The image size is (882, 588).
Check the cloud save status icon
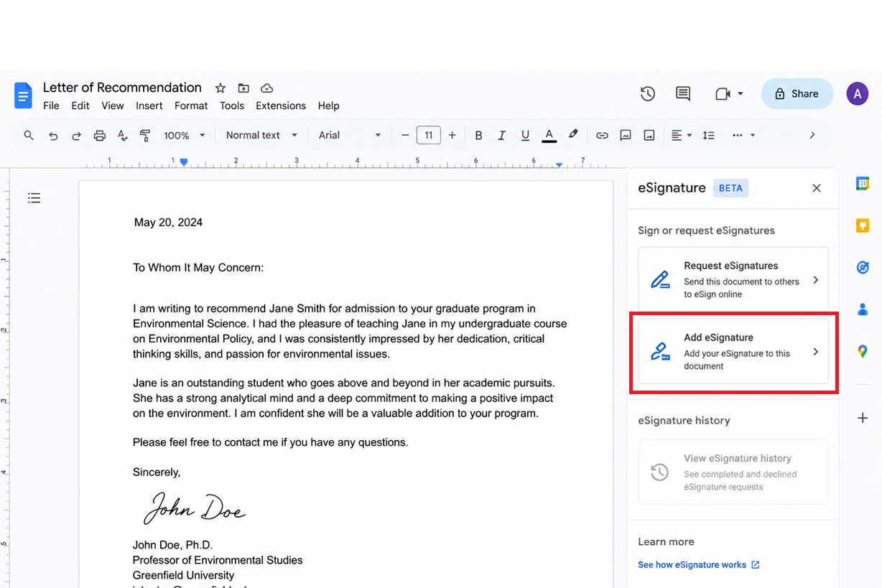point(267,88)
